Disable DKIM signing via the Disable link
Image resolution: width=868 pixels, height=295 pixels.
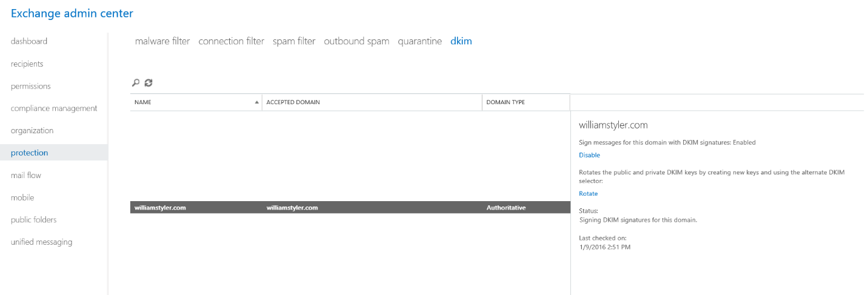[589, 155]
